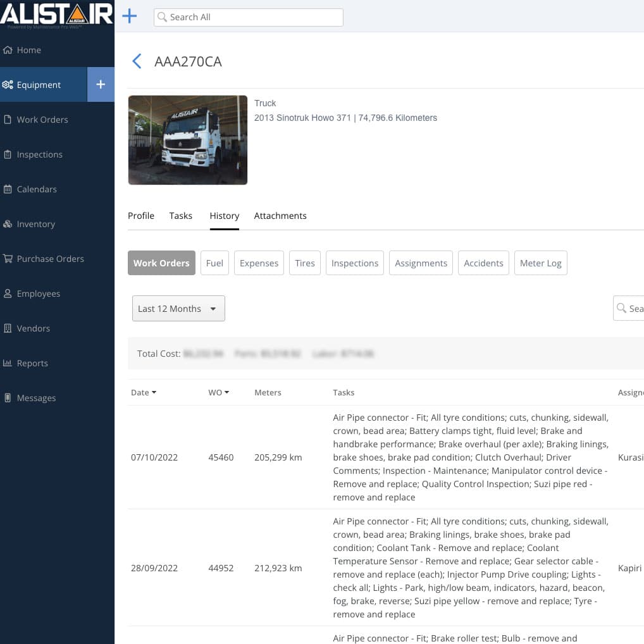Click the blue plus icon beside the logo
The width and height of the screenshot is (644, 644).
129,16
